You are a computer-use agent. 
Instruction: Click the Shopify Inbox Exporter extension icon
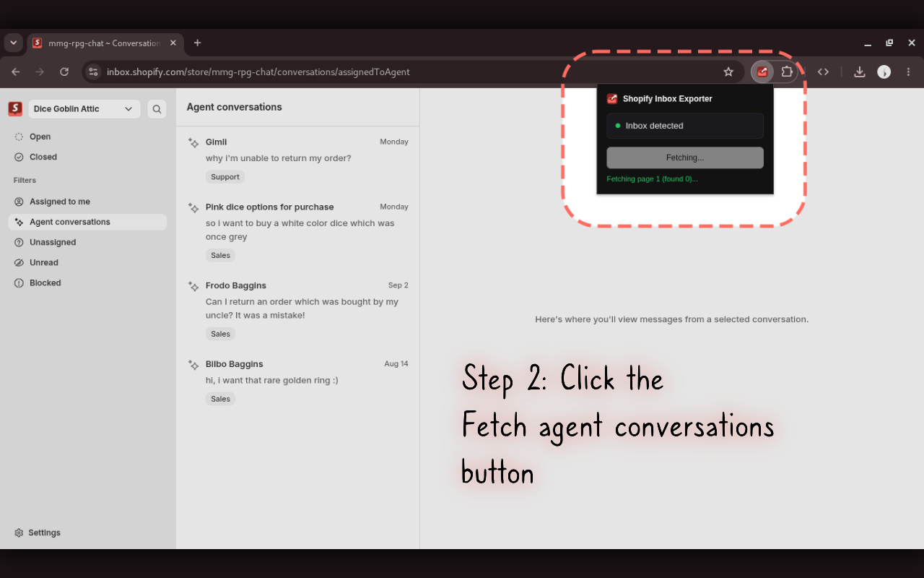(762, 72)
